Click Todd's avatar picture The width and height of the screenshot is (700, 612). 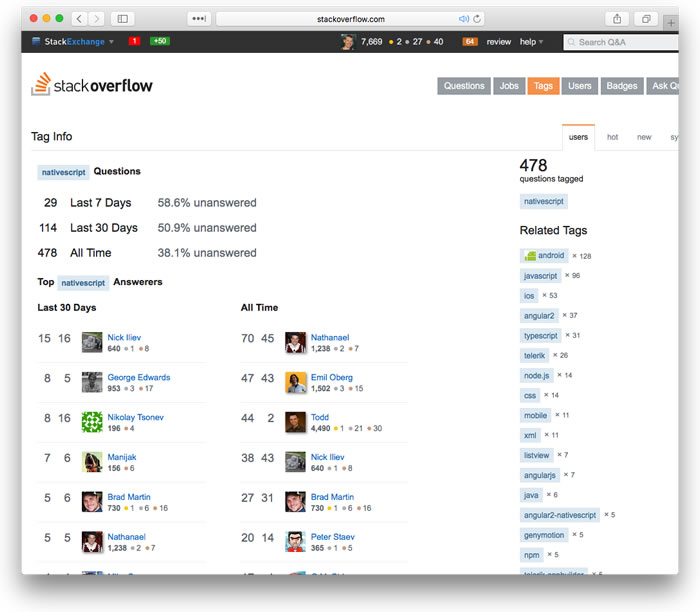(x=296, y=422)
